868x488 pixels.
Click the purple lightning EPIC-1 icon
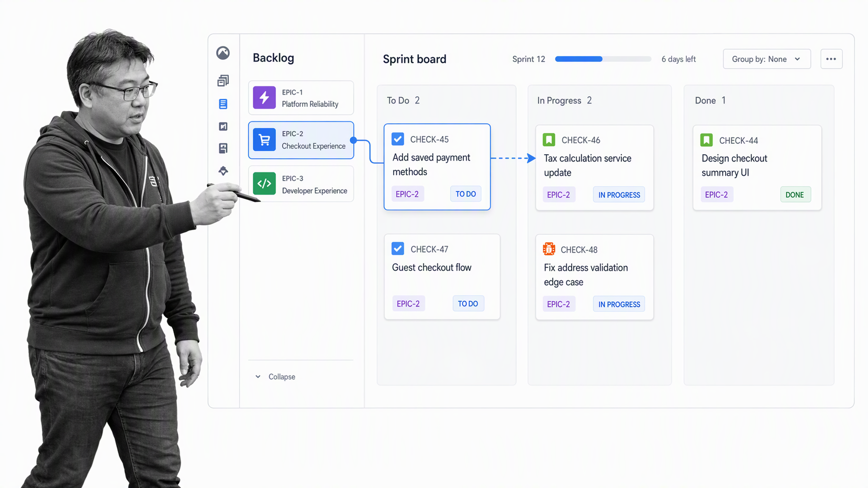[x=264, y=98]
